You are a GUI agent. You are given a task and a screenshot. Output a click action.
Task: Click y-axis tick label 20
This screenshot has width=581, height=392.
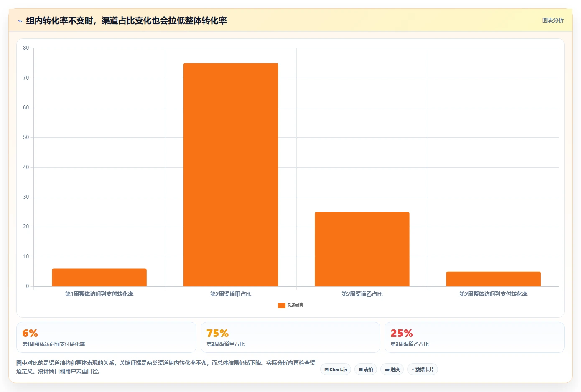click(26, 227)
